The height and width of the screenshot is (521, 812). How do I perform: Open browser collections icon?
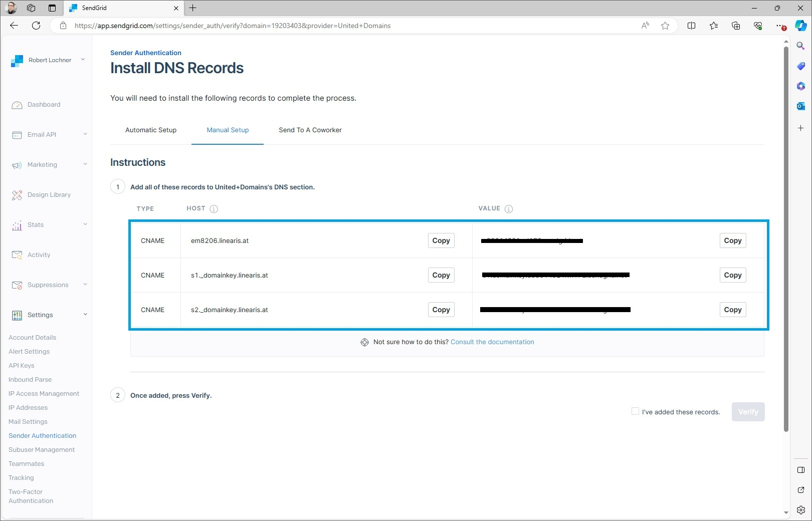tap(736, 26)
